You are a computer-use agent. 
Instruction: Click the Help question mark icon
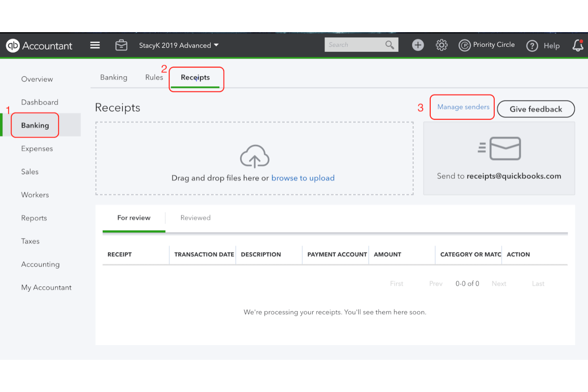click(x=532, y=46)
